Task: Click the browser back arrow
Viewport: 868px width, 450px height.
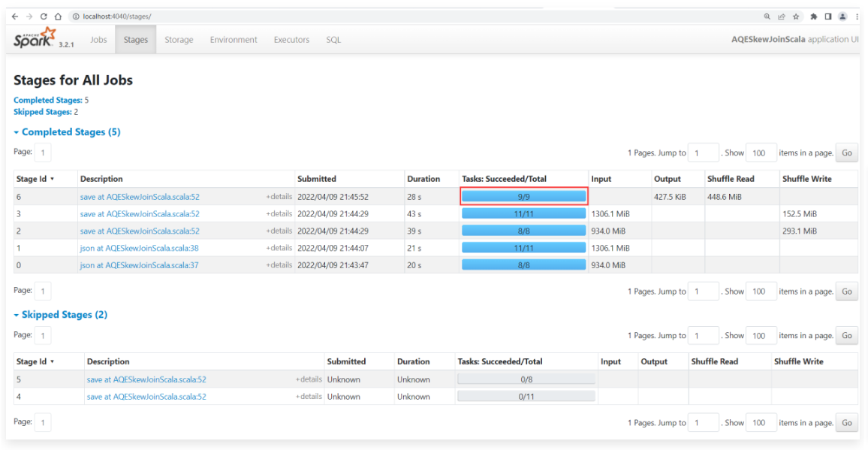Action: coord(15,17)
